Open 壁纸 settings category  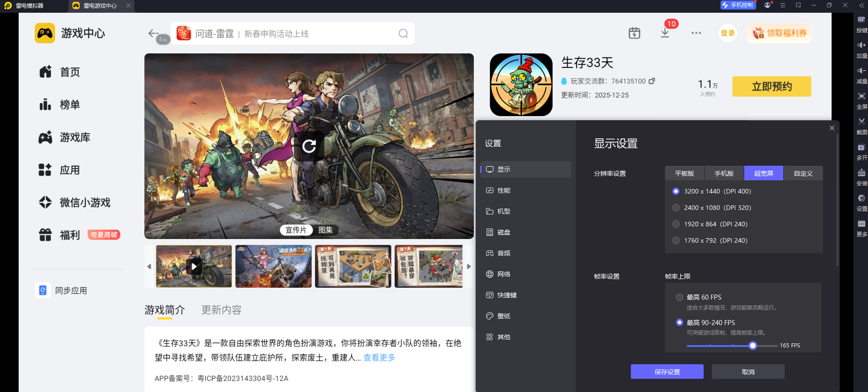pos(526,316)
